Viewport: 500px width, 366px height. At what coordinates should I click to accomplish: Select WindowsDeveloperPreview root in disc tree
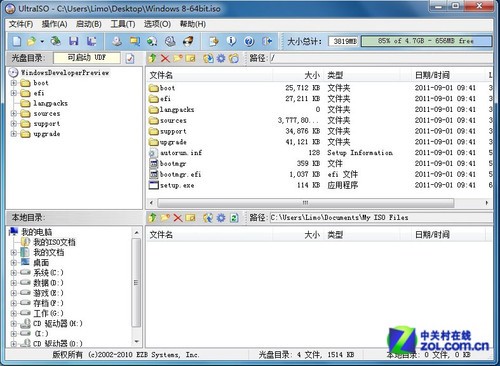[x=65, y=73]
